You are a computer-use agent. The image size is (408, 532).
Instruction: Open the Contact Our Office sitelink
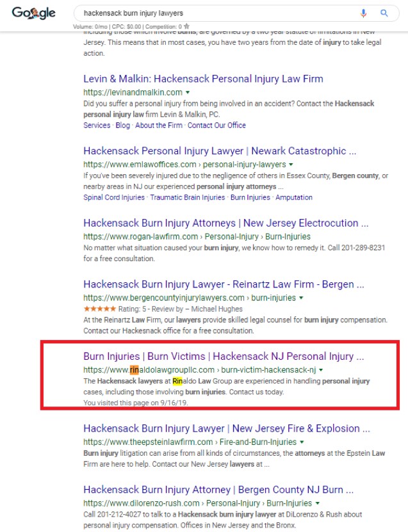click(x=216, y=125)
